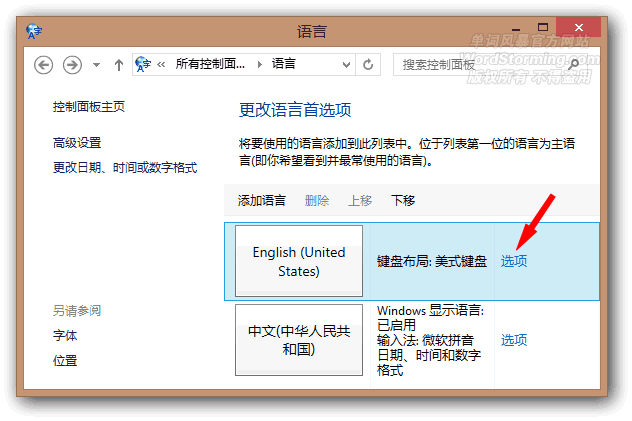632x421 pixels.
Task: Open the recent locations dropdown arrow
Action: 97,64
